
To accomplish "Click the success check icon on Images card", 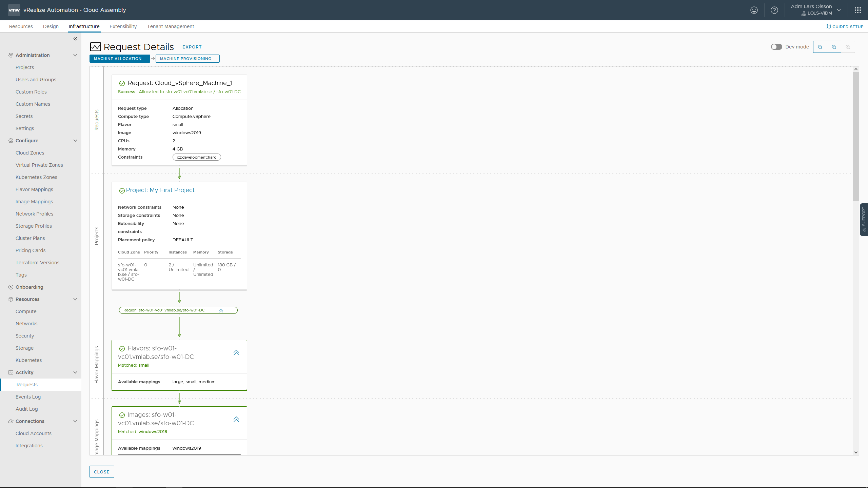I will point(122,415).
